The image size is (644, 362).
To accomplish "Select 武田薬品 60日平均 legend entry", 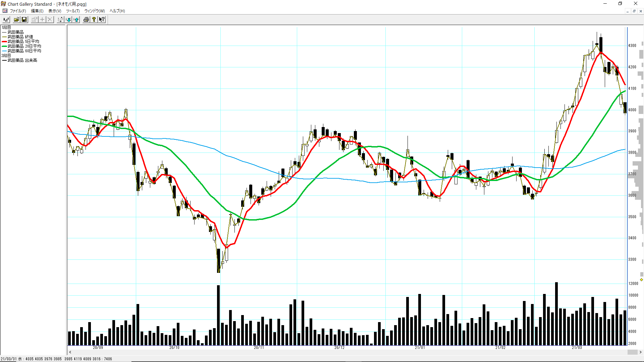I will pyautogui.click(x=24, y=51).
